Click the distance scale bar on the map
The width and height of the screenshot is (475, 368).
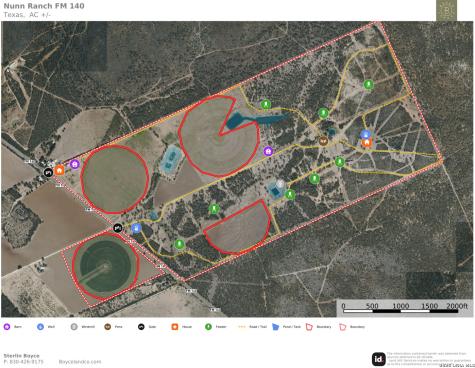click(401, 311)
